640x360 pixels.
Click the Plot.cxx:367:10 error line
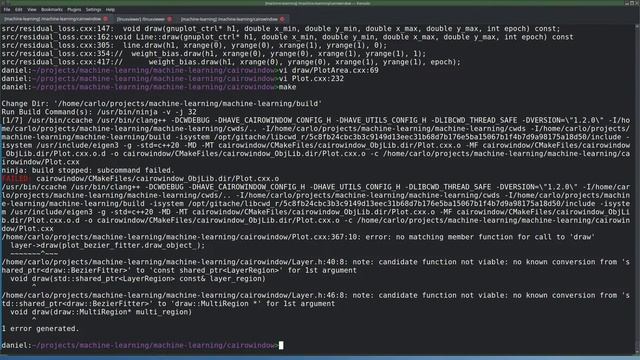pos(298,237)
